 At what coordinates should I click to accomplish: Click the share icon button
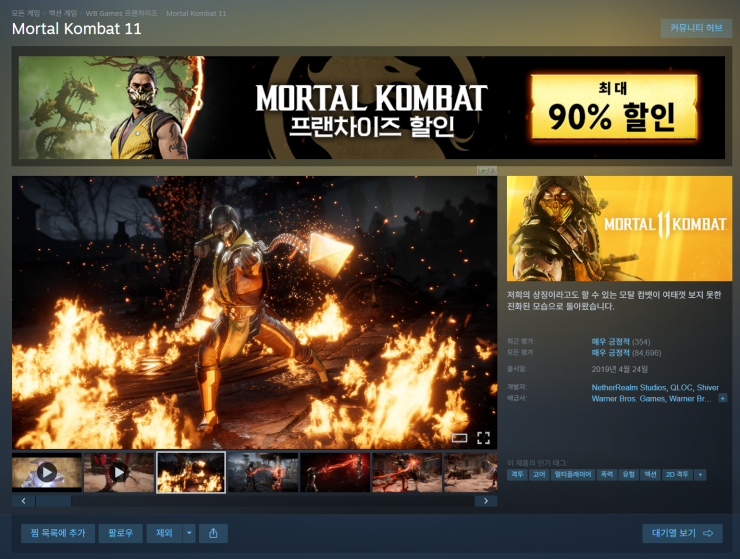point(213,533)
